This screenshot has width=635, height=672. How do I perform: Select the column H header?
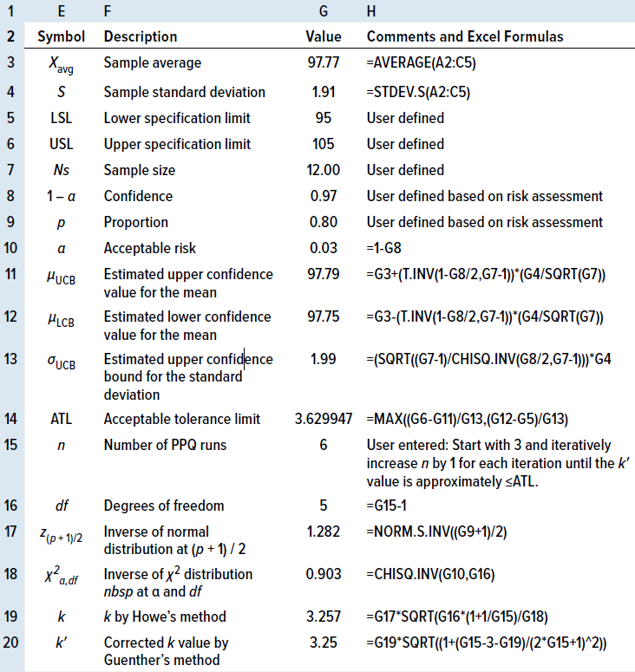(x=372, y=13)
